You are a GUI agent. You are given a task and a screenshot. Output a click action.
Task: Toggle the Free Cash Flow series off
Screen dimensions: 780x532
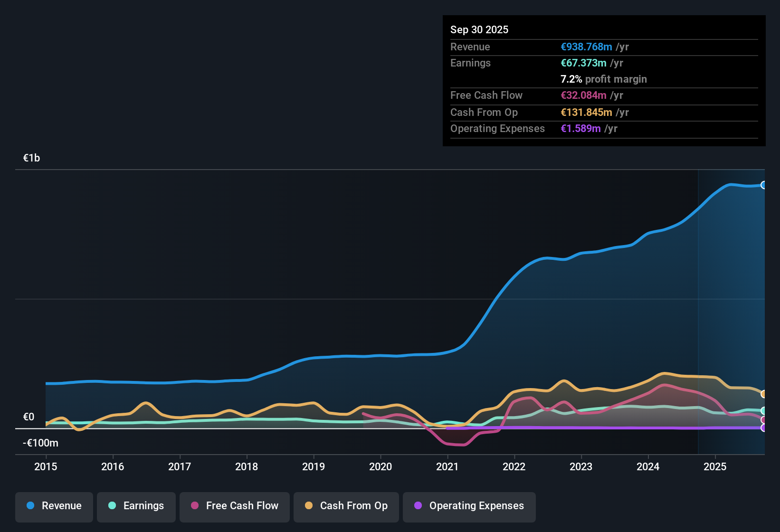click(x=234, y=506)
